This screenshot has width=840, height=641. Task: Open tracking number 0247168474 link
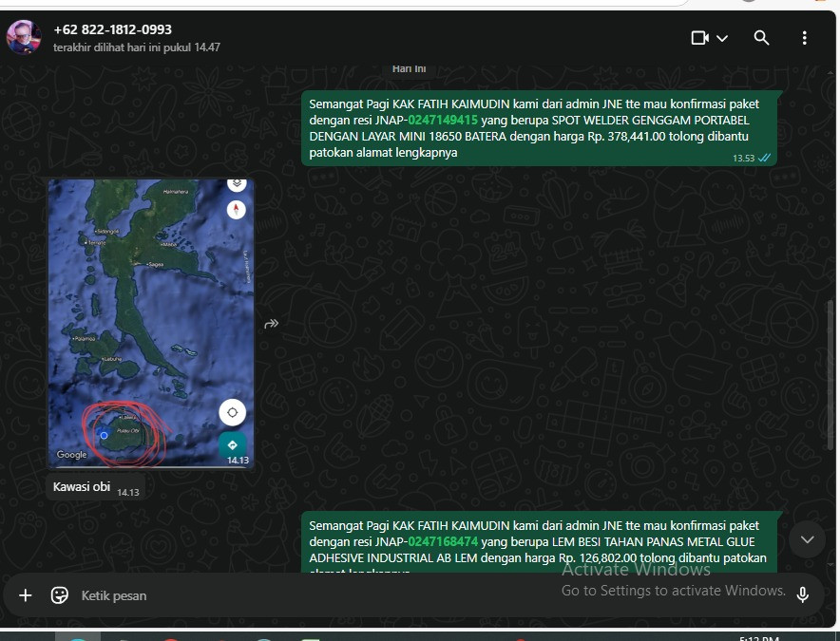tap(443, 541)
